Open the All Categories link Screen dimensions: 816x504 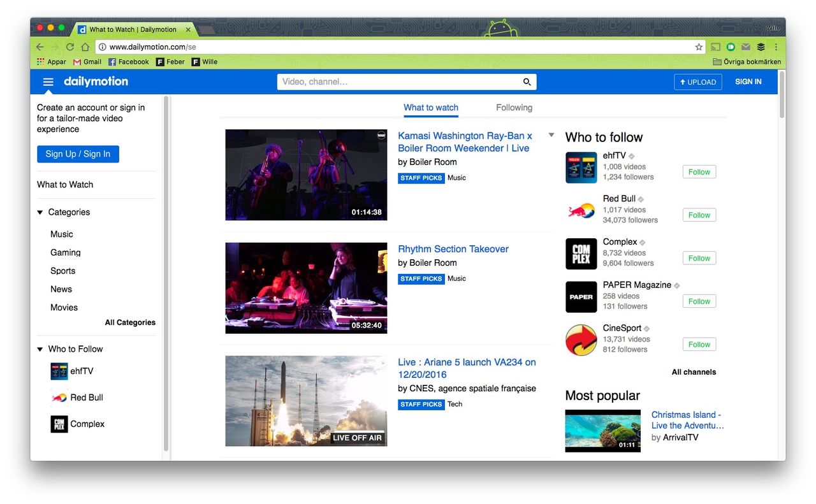tap(130, 322)
